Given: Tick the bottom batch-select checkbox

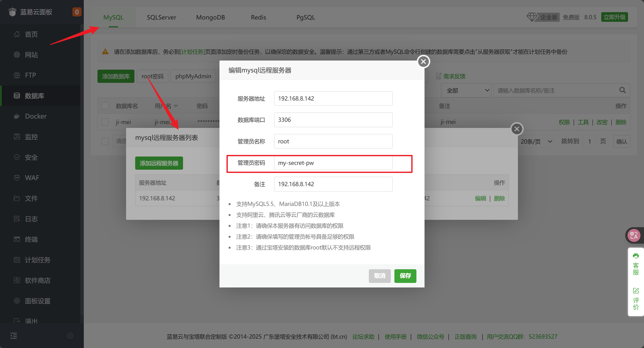Looking at the screenshot, I should pyautogui.click(x=105, y=141).
